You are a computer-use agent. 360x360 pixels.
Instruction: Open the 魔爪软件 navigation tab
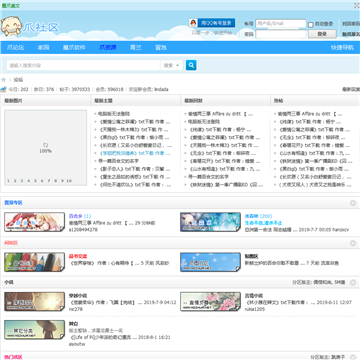pyautogui.click(x=74, y=48)
